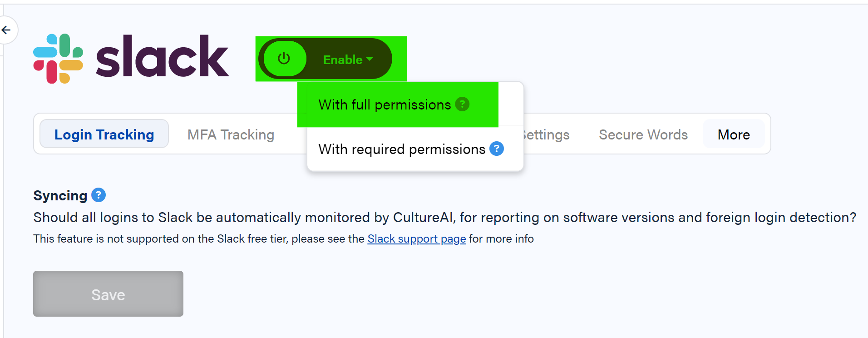868x338 pixels.
Task: Switch to the MFA Tracking tab
Action: [230, 134]
